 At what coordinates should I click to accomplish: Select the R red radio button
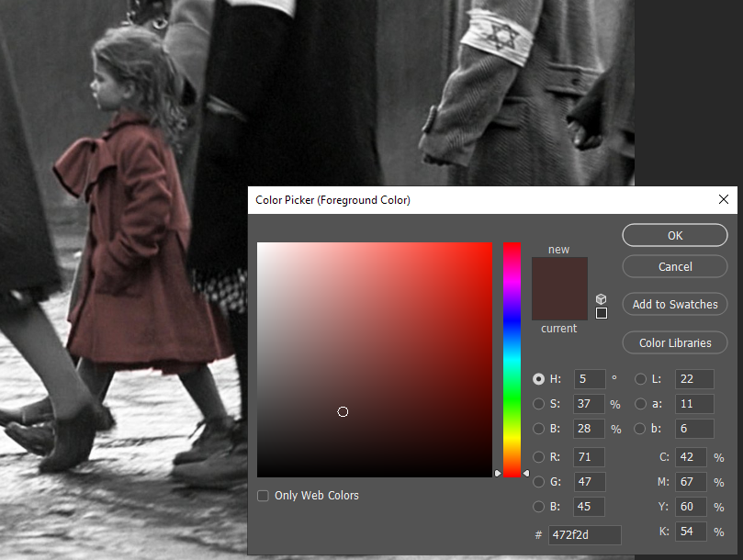point(538,456)
